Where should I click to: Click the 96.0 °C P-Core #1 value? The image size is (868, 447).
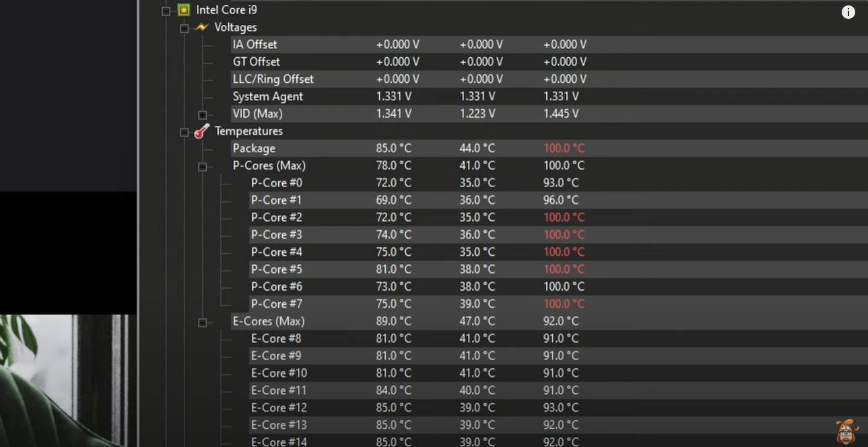click(560, 200)
